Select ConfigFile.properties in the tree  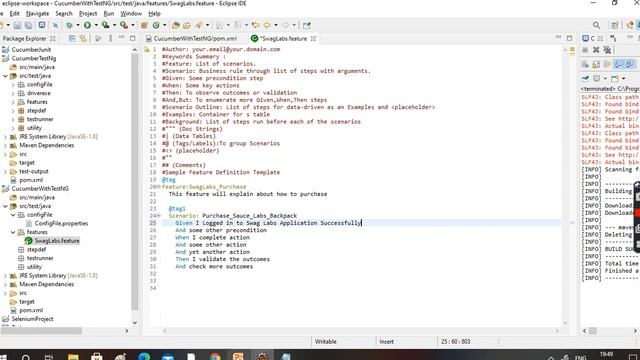tap(61, 224)
